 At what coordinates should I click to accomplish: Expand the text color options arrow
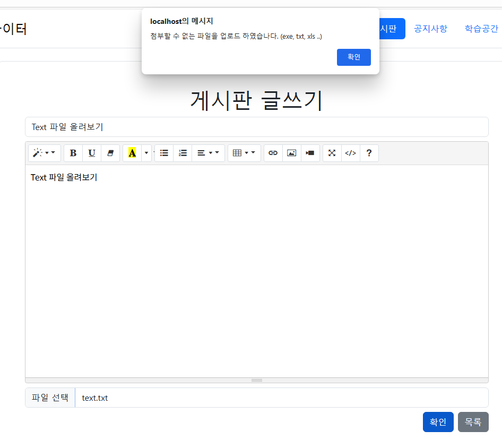(x=146, y=153)
